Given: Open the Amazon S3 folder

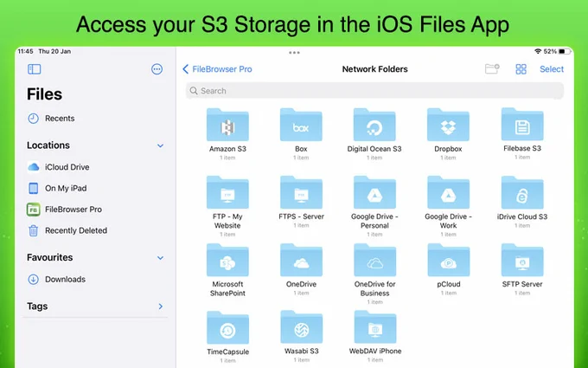Looking at the screenshot, I should point(227,125).
